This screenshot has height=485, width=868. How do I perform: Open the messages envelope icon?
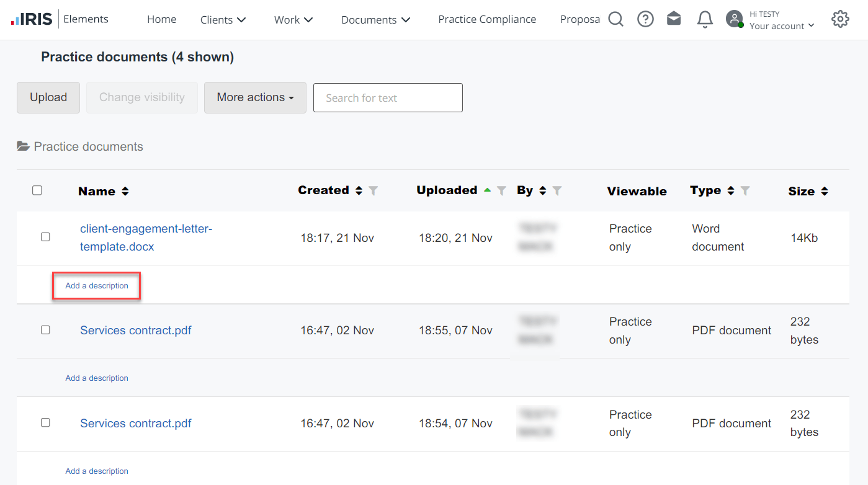674,19
